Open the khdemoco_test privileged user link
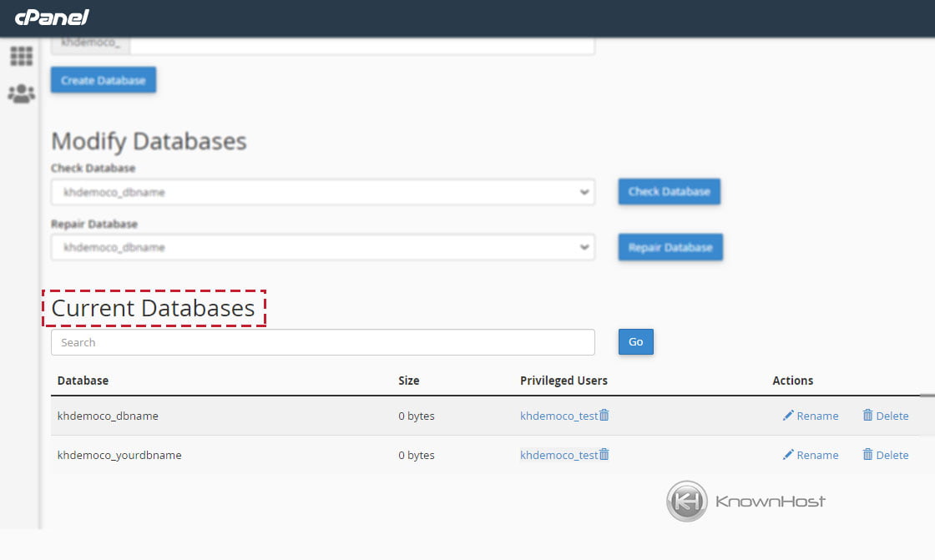The width and height of the screenshot is (935, 560). click(x=558, y=415)
